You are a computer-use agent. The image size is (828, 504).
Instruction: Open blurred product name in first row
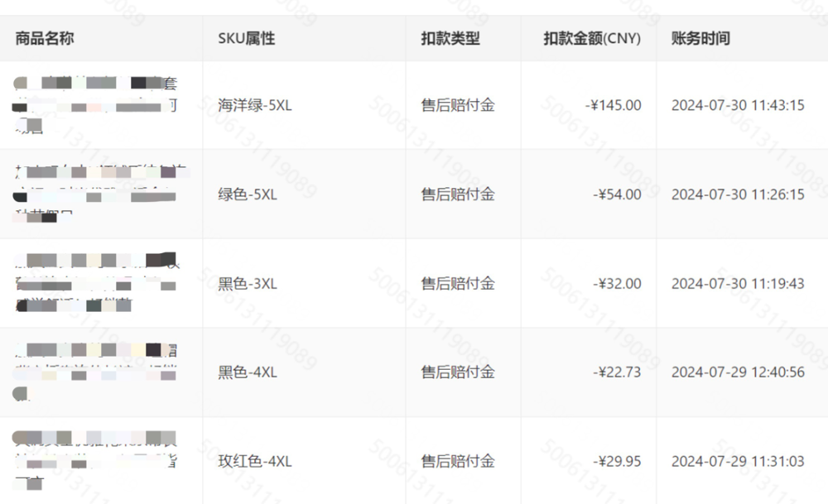tap(95, 104)
